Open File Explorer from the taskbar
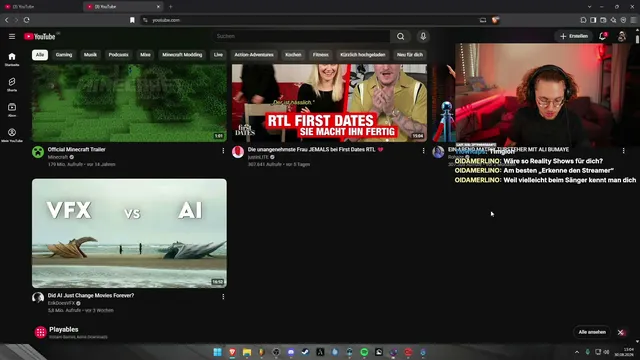 click(247, 352)
